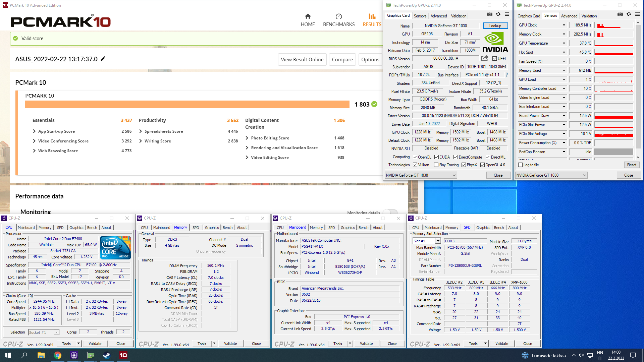Image resolution: width=644 pixels, height=362 pixels.
Task: Click the Bus Interface question mark
Action: (507, 75)
